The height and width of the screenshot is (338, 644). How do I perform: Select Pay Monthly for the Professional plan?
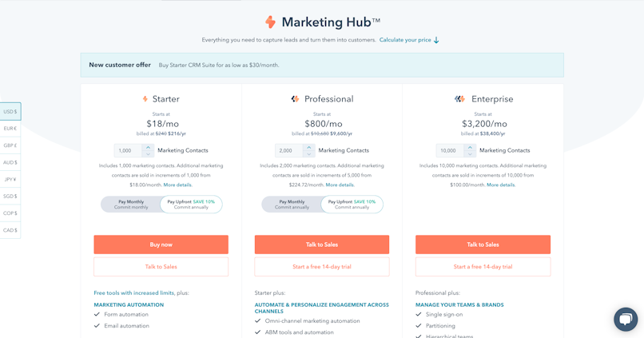292,204
